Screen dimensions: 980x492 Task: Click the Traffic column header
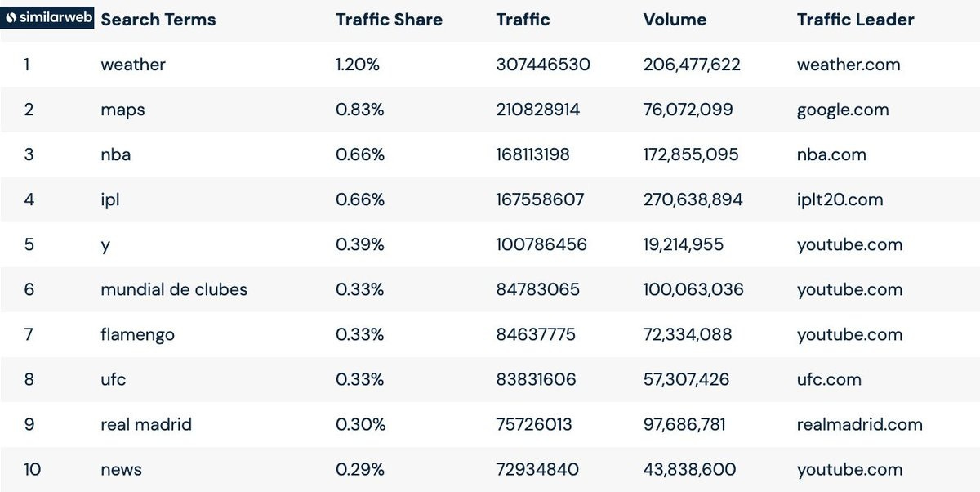click(x=523, y=20)
